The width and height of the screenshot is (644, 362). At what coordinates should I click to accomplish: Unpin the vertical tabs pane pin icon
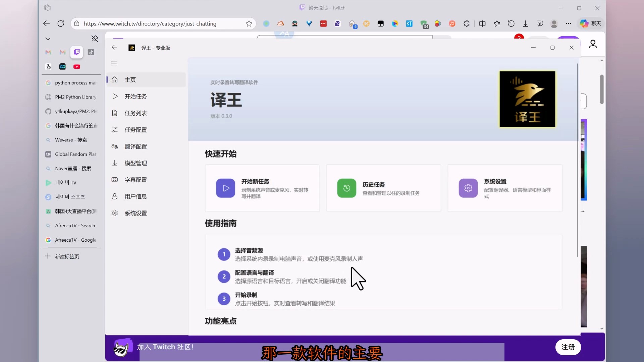coord(95,39)
